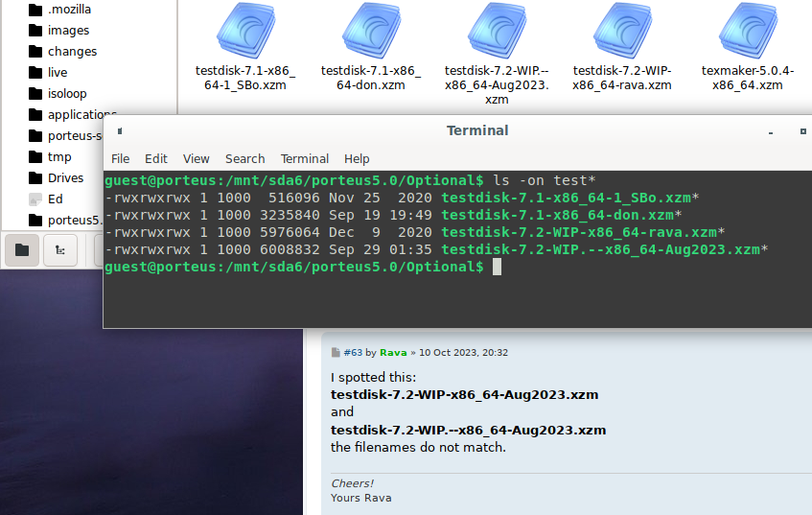Screen dimensions: 812x515
Task: Click the terminal cursor at the prompt
Action: coord(497,268)
